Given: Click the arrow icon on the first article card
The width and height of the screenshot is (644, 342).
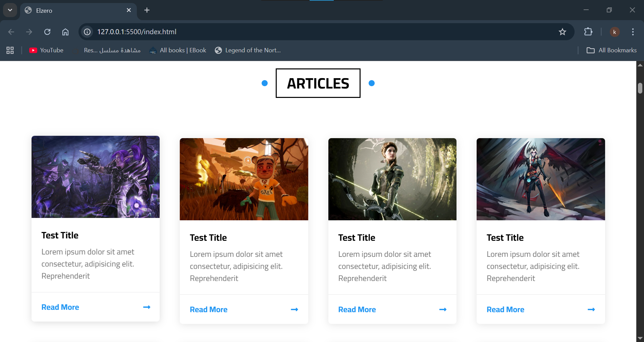Looking at the screenshot, I should click(147, 307).
